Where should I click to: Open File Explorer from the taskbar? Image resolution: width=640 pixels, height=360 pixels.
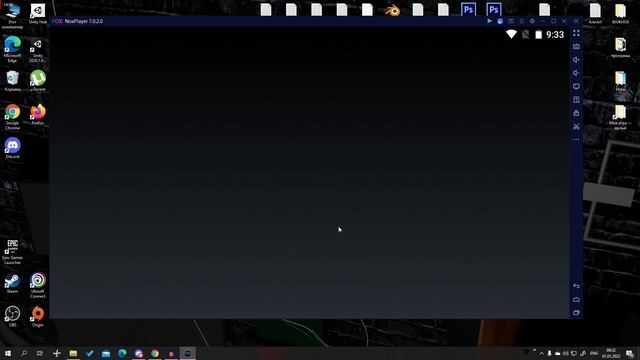[x=73, y=353]
